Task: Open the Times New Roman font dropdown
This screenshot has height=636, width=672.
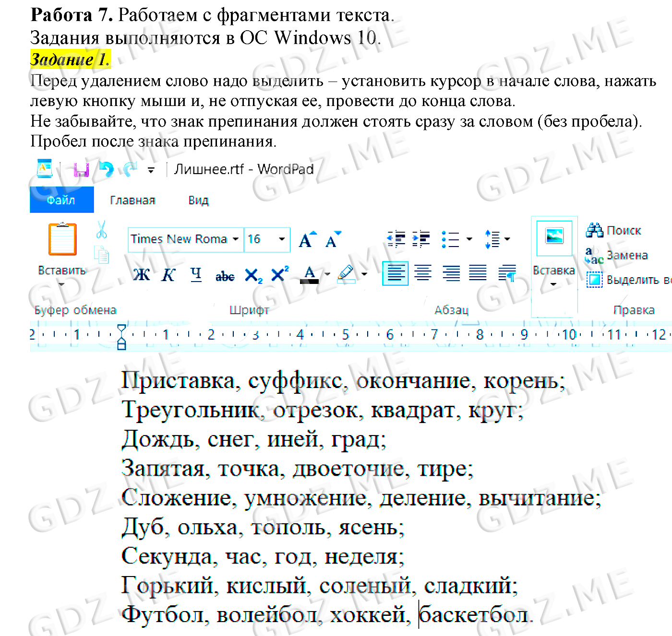Action: coord(235,239)
